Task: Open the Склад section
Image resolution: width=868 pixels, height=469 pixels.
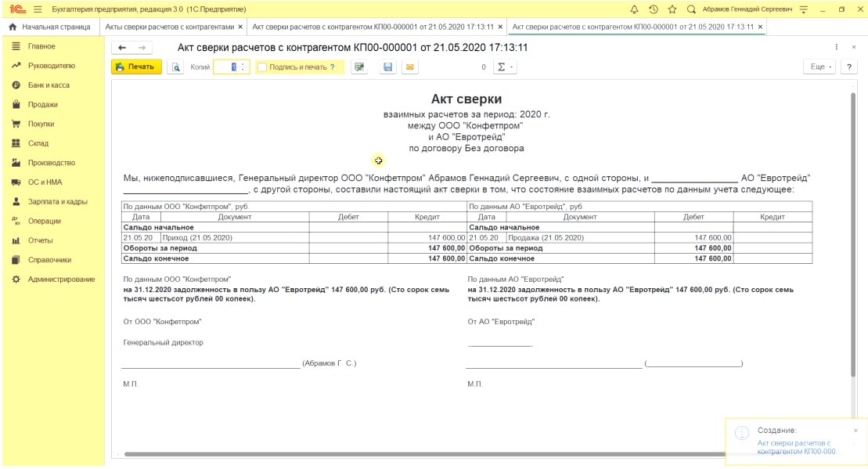Action: 38,143
